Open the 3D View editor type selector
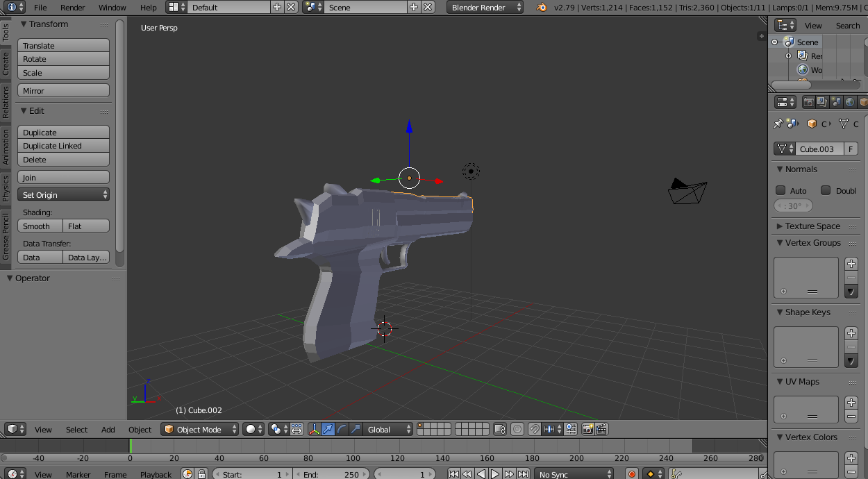This screenshot has width=868, height=479. click(x=15, y=429)
